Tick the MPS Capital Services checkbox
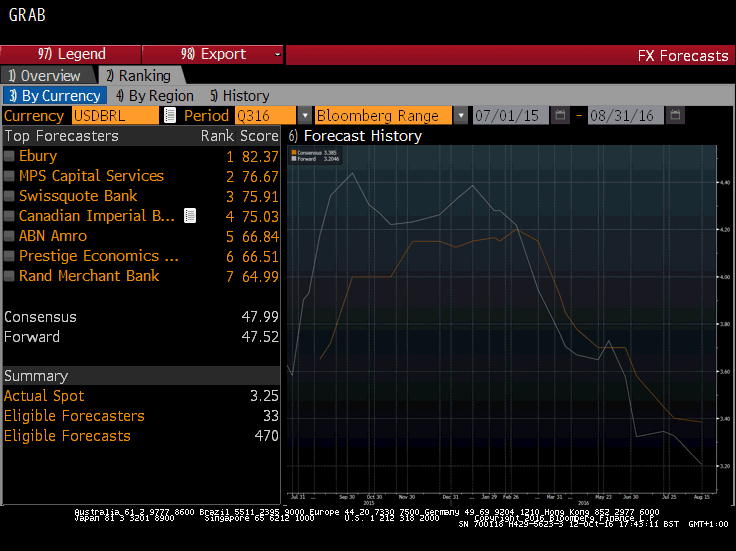The height and width of the screenshot is (551, 736). click(9, 176)
